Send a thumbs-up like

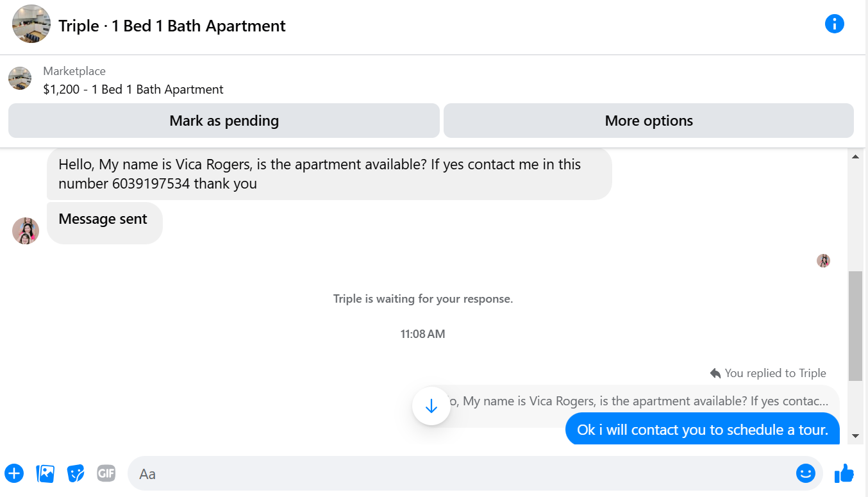(x=844, y=474)
